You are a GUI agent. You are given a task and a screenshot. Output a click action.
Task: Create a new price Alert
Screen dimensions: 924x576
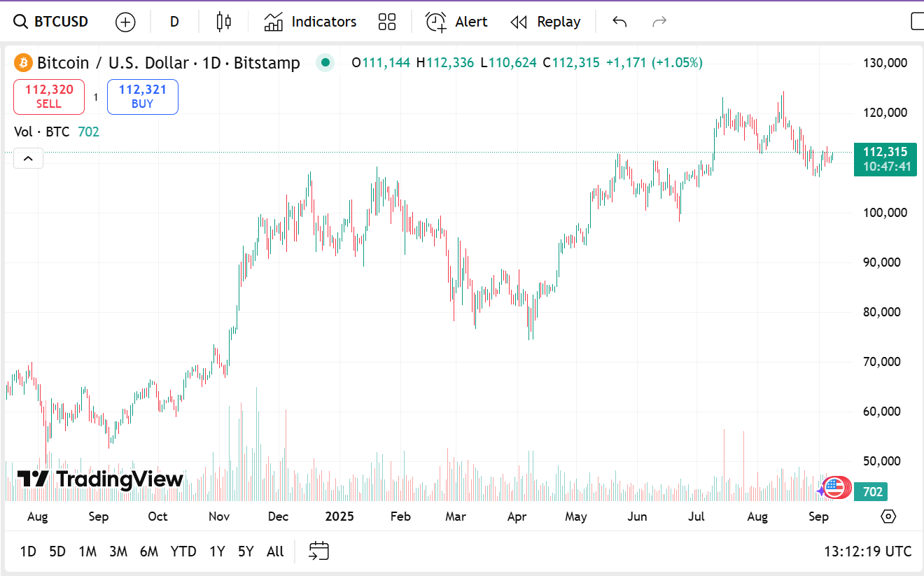coord(456,22)
